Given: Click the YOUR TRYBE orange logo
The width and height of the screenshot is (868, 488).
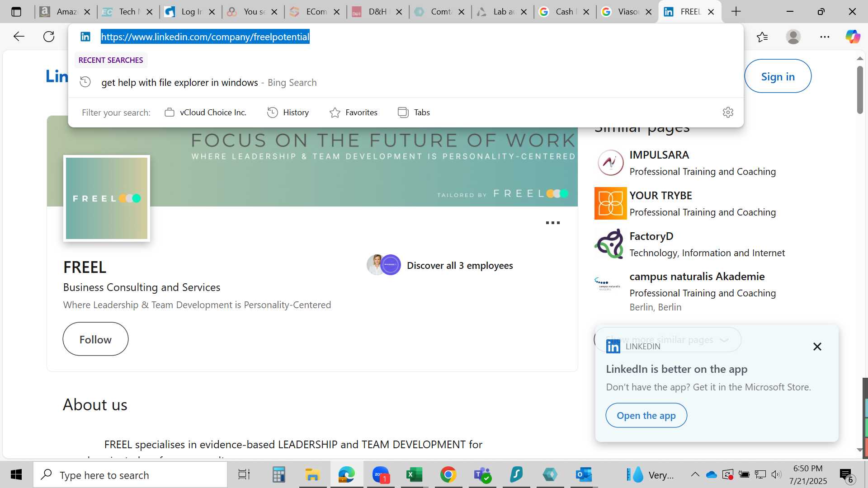Looking at the screenshot, I should tap(610, 203).
